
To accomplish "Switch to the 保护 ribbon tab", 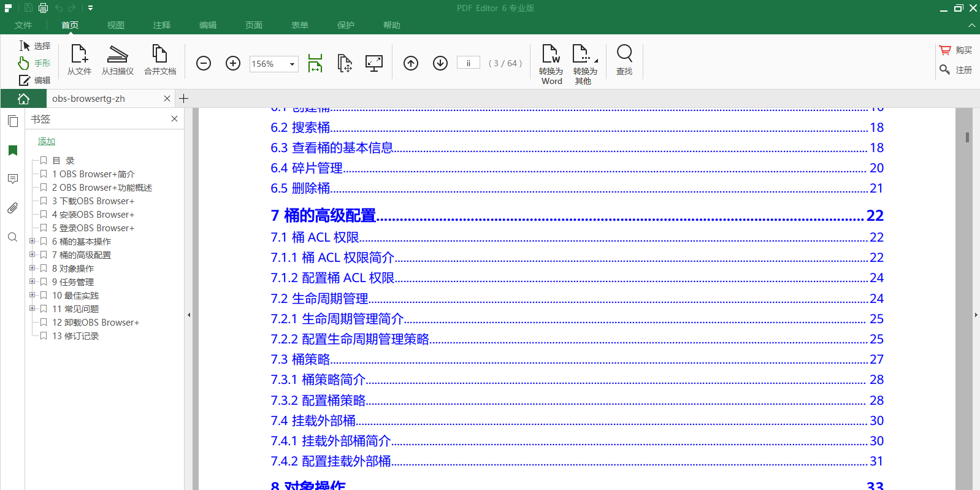I will (x=346, y=25).
